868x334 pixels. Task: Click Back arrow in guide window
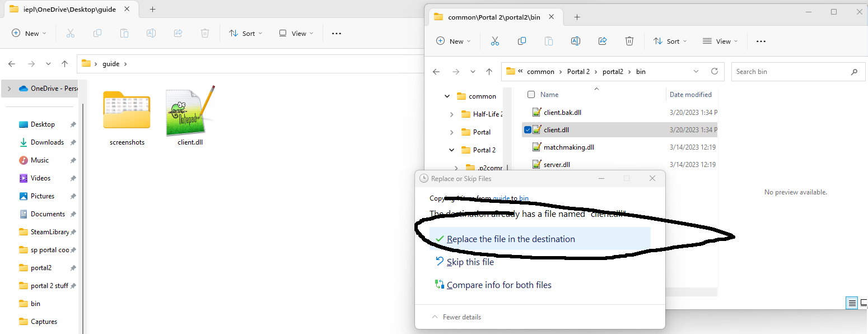12,64
